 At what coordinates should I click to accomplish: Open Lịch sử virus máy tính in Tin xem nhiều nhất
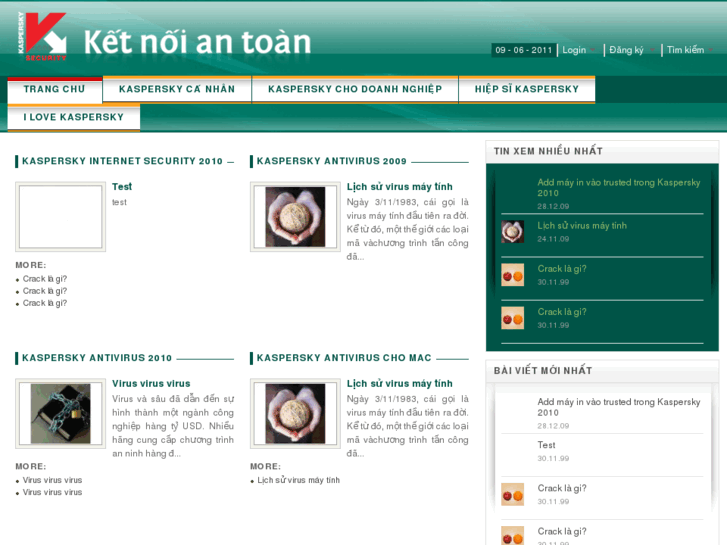[x=582, y=225]
